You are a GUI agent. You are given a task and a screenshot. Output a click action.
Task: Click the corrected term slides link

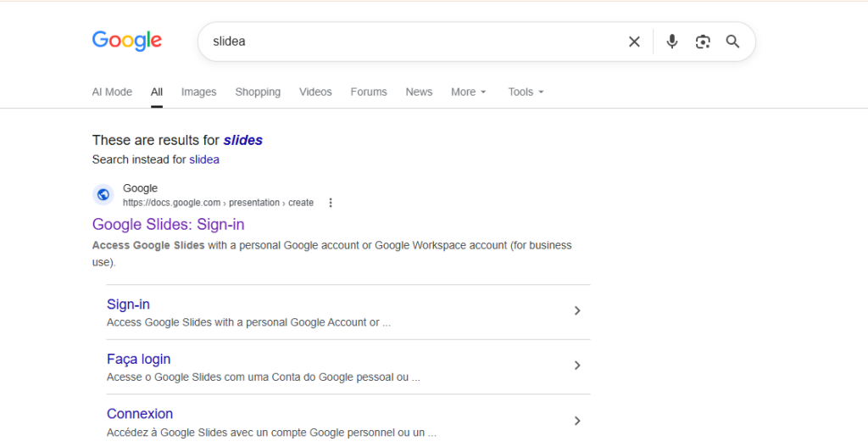coord(243,140)
